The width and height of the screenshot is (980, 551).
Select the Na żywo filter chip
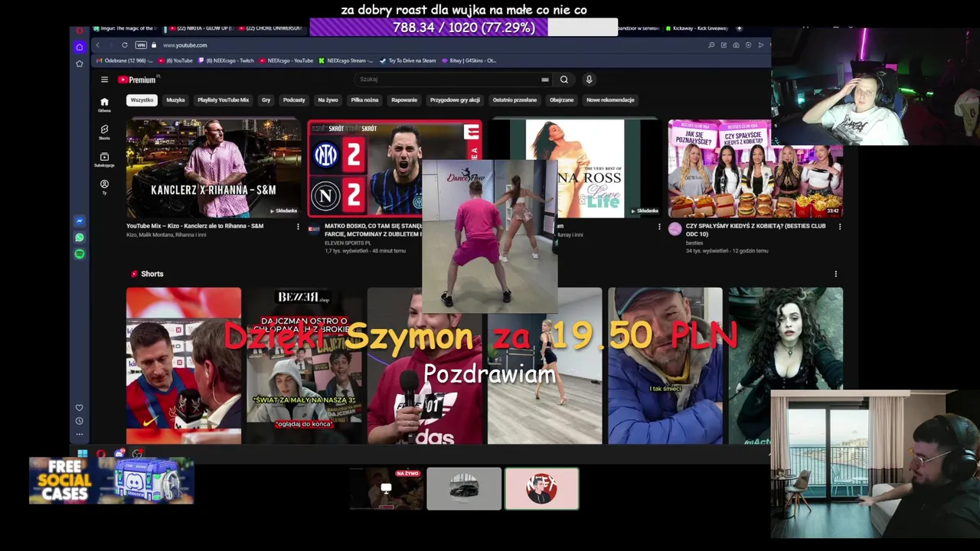(328, 100)
